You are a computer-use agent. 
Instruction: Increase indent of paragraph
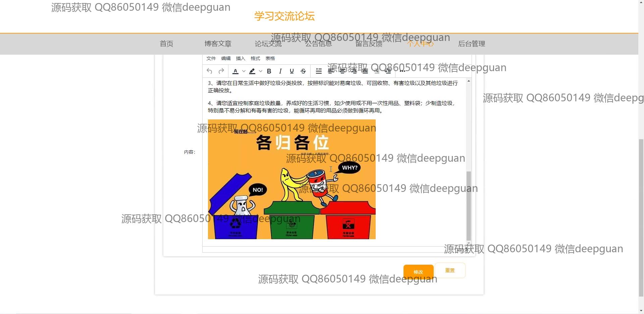[388, 71]
